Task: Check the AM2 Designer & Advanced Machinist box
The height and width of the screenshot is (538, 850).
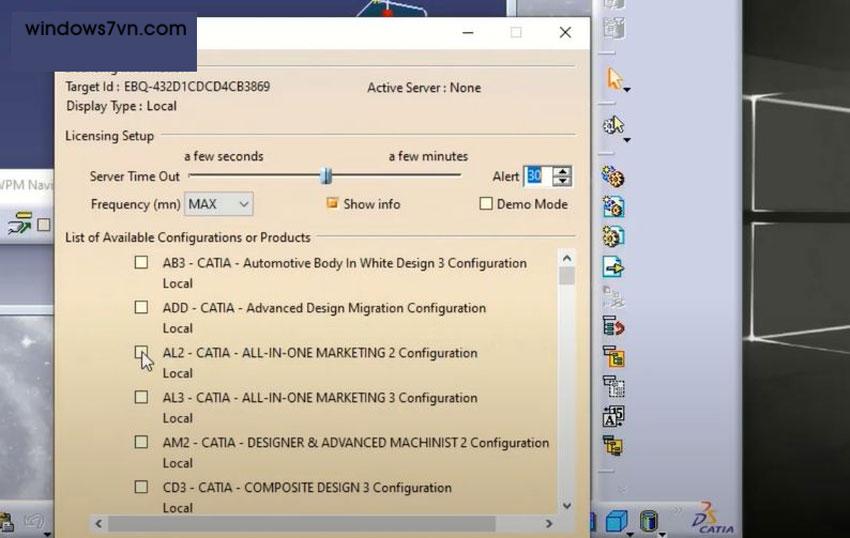Action: [141, 442]
